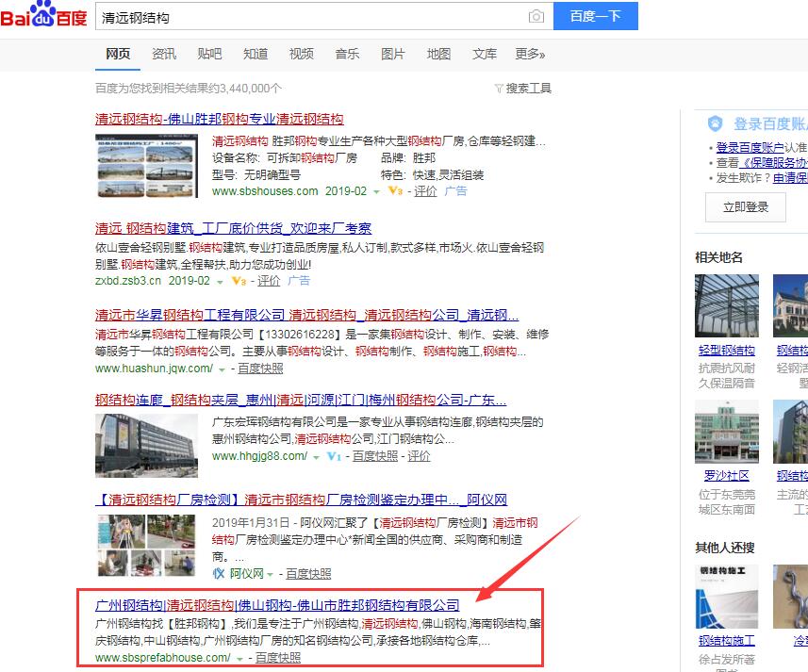Open camera image search in search box
The height and width of the screenshot is (672, 808).
536,17
